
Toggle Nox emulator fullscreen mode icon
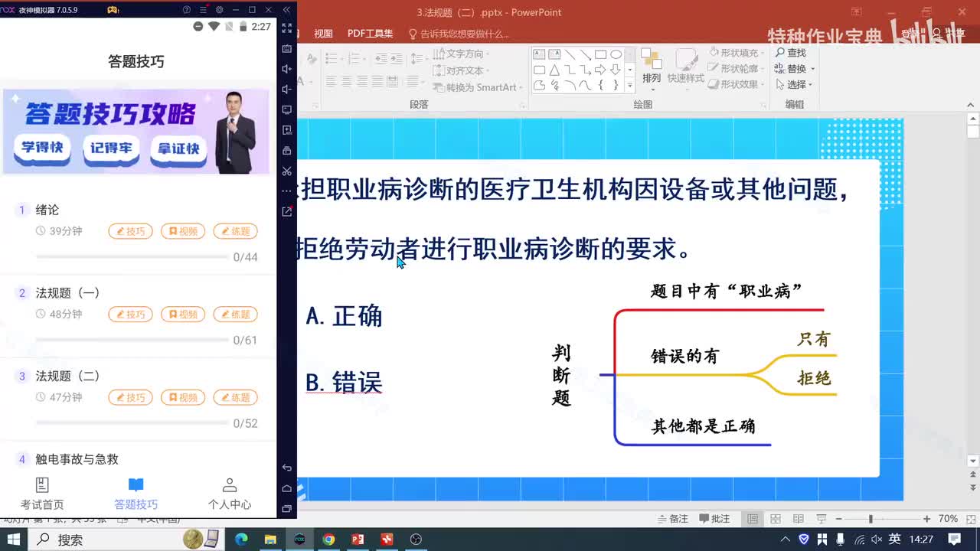click(287, 28)
